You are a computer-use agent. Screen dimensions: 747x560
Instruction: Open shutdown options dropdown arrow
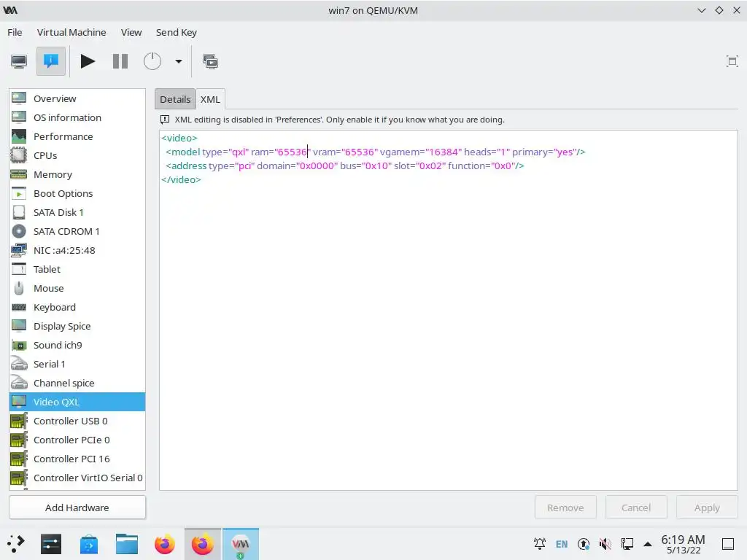pos(179,61)
